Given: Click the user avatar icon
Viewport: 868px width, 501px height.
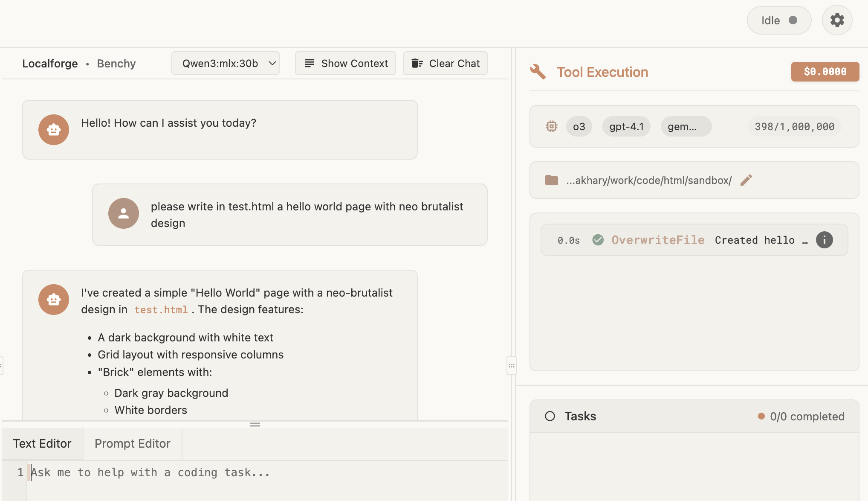Looking at the screenshot, I should pyautogui.click(x=124, y=213).
